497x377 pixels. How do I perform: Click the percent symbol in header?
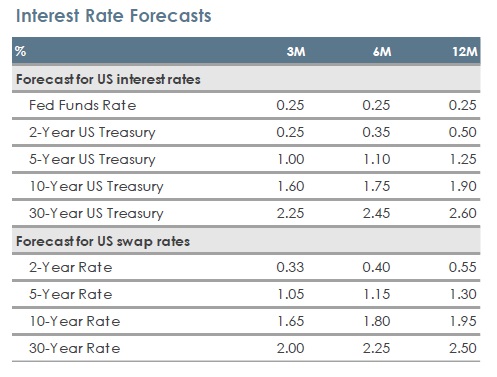[x=20, y=51]
